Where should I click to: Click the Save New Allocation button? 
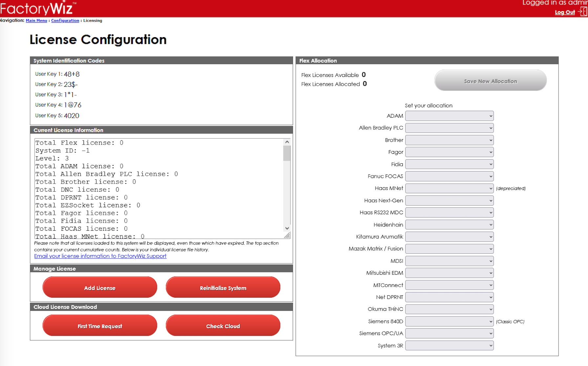[491, 80]
